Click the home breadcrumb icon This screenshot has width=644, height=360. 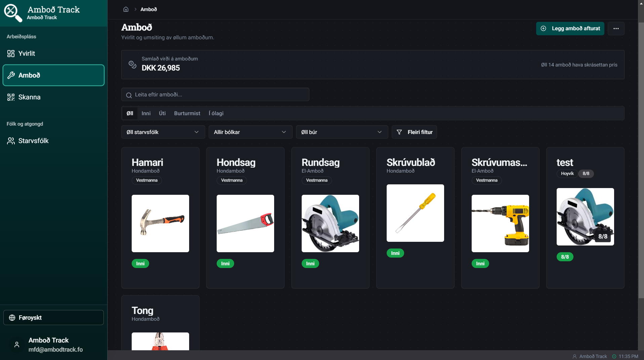point(126,9)
